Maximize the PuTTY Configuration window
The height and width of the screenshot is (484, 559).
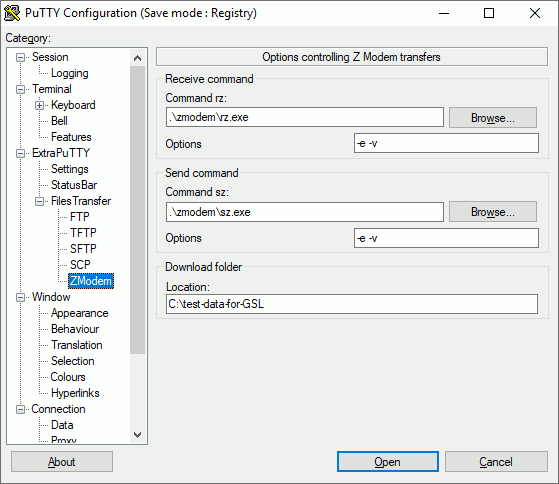(x=489, y=14)
